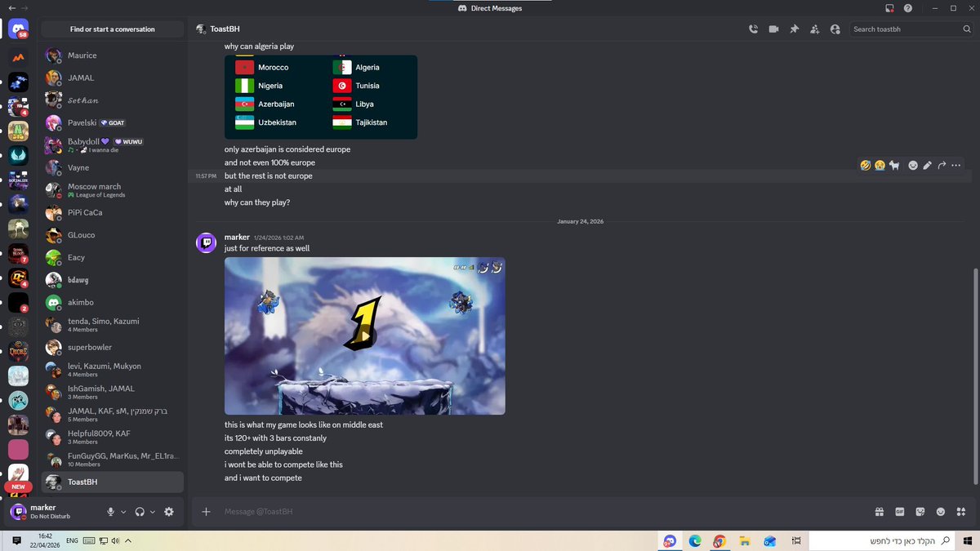Viewport: 980px width, 551px height.
Task: Deafen with the headphones icon
Action: pos(140,512)
